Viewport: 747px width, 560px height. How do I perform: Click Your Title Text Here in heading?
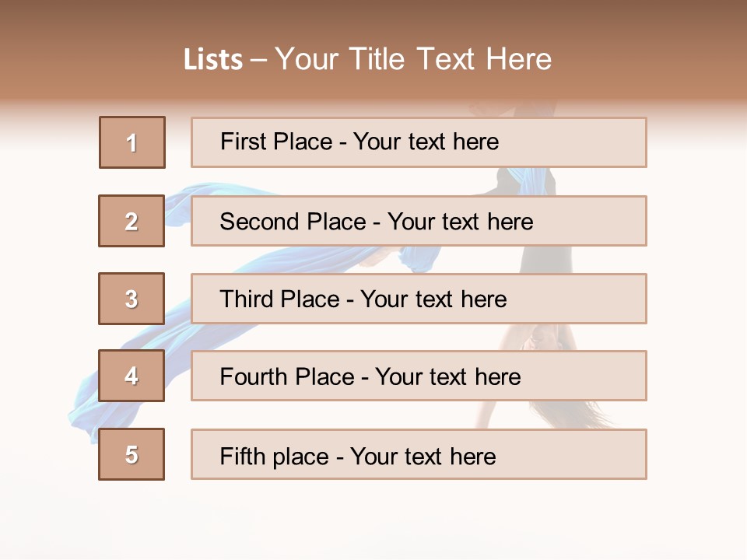click(413, 59)
